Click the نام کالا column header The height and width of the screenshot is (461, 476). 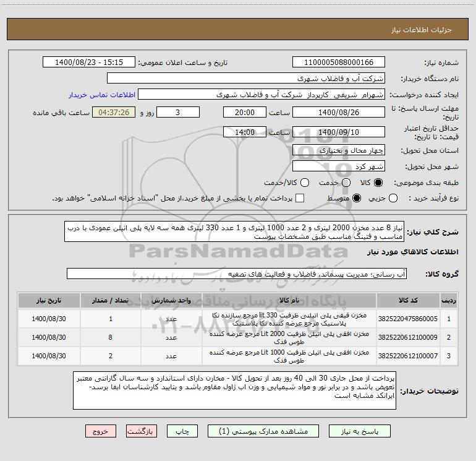point(289,300)
